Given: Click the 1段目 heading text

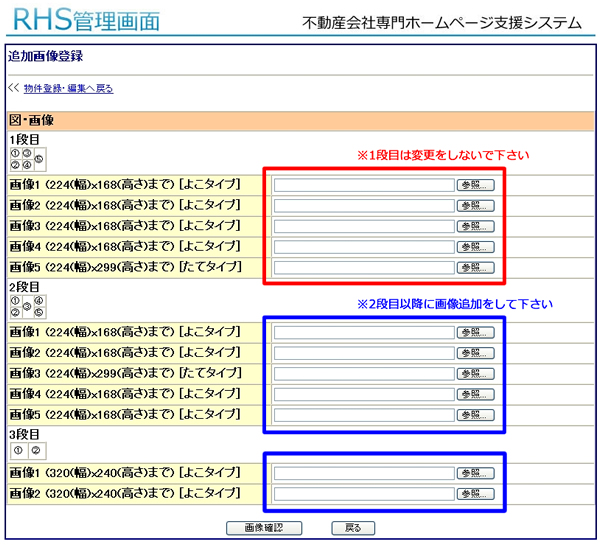Looking at the screenshot, I should [24, 139].
